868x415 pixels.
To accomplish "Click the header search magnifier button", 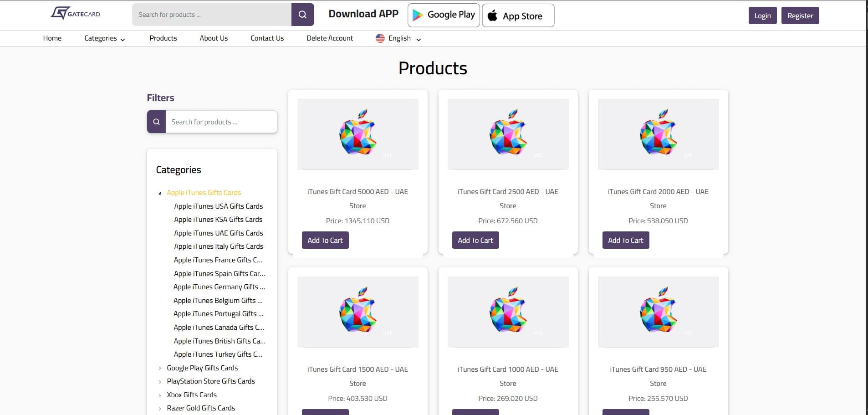I will [302, 15].
